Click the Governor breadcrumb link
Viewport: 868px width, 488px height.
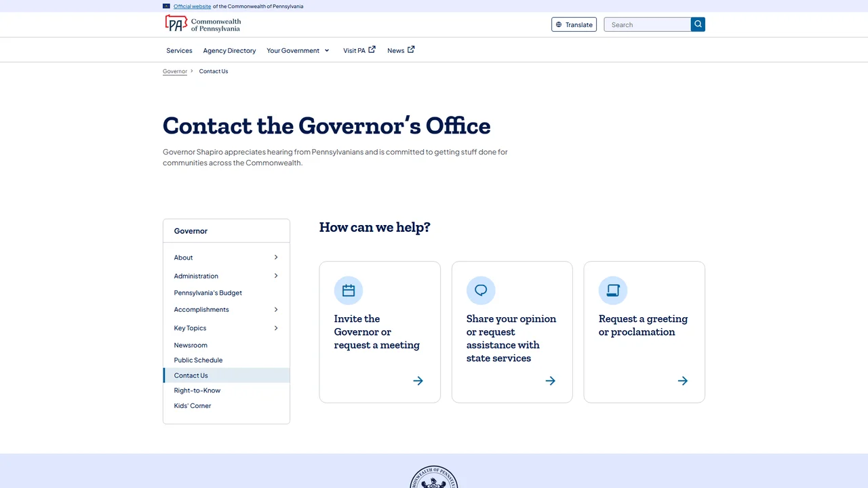tap(175, 71)
